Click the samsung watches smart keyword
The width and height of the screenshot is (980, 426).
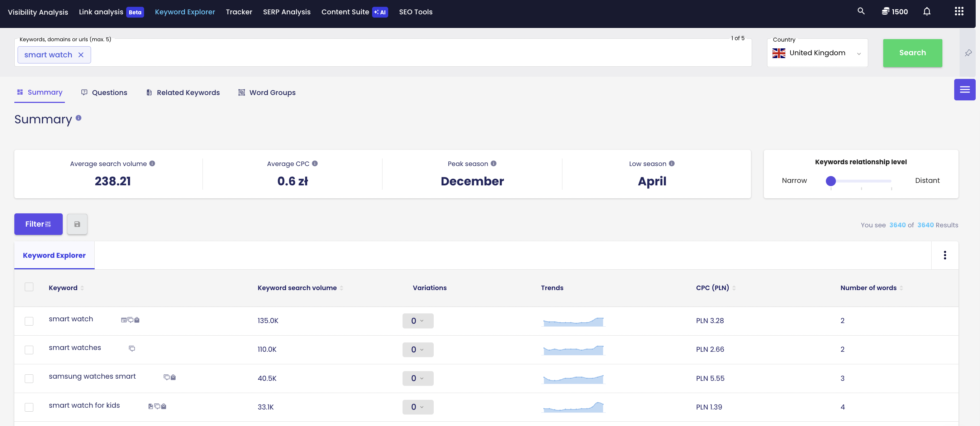pos(92,376)
